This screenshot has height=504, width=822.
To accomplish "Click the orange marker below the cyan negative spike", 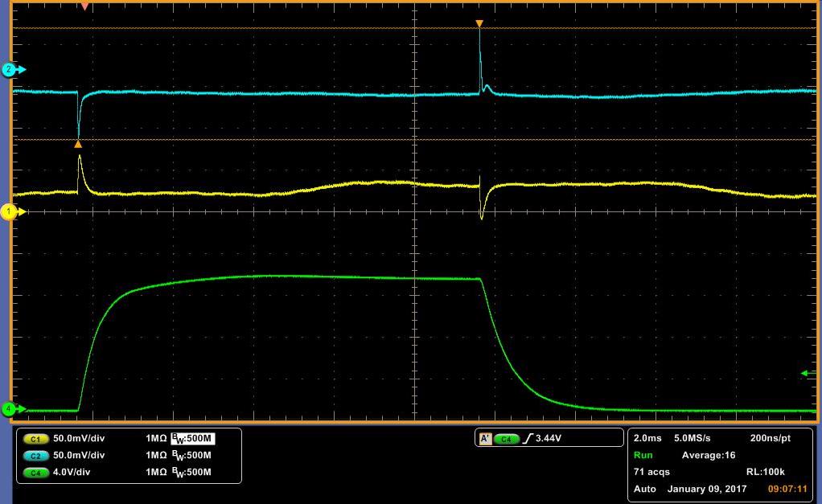I will 78,144.
